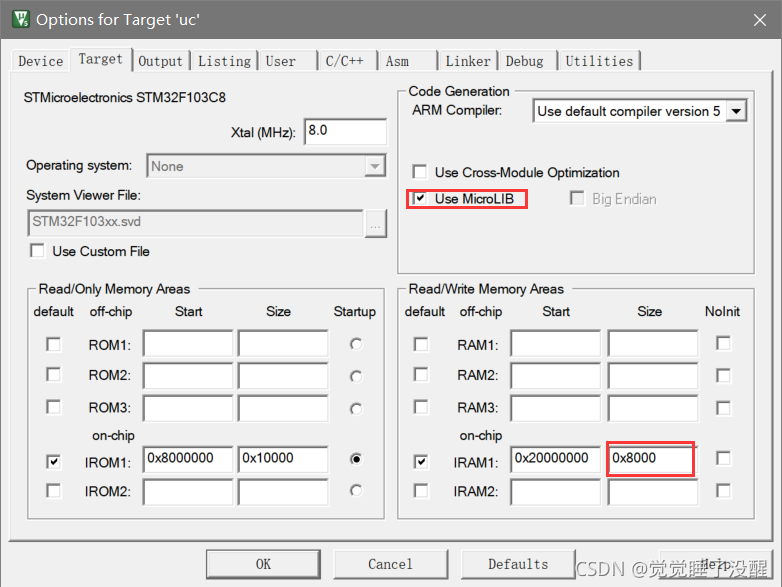Viewport: 782px width, 587px height.
Task: Click the IRAM1 Size field 0x8000
Action: (x=651, y=459)
